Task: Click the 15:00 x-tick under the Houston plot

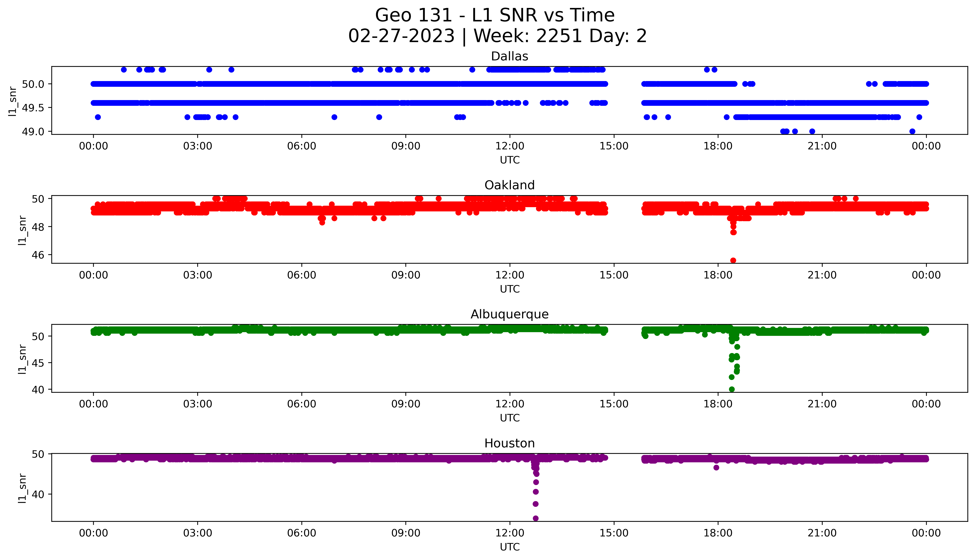Action: 614,533
